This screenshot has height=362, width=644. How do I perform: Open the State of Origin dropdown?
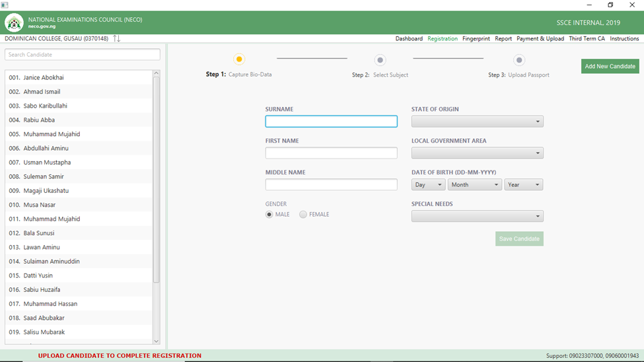[477, 122]
